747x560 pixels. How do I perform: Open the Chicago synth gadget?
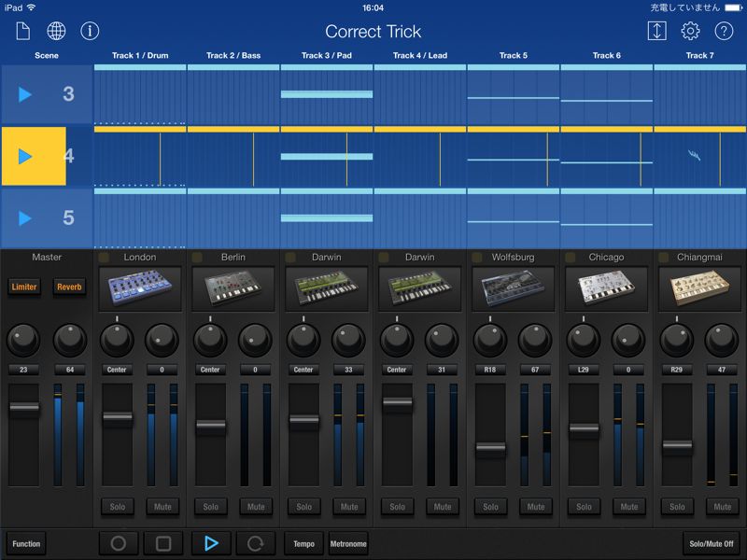point(606,288)
